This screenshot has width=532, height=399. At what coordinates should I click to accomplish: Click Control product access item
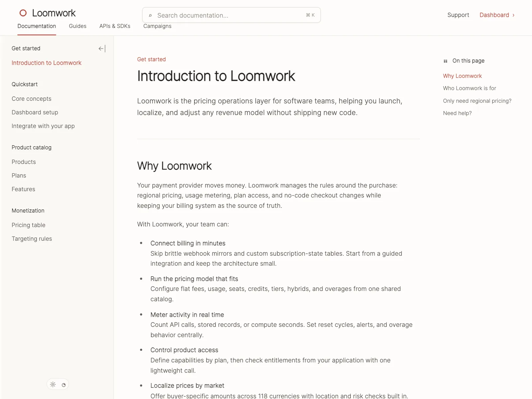(x=184, y=350)
